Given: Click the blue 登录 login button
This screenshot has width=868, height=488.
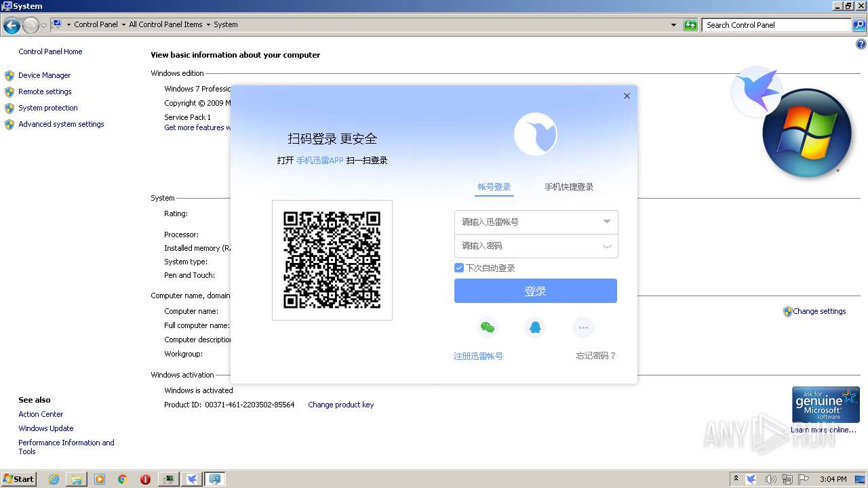Looking at the screenshot, I should point(536,291).
